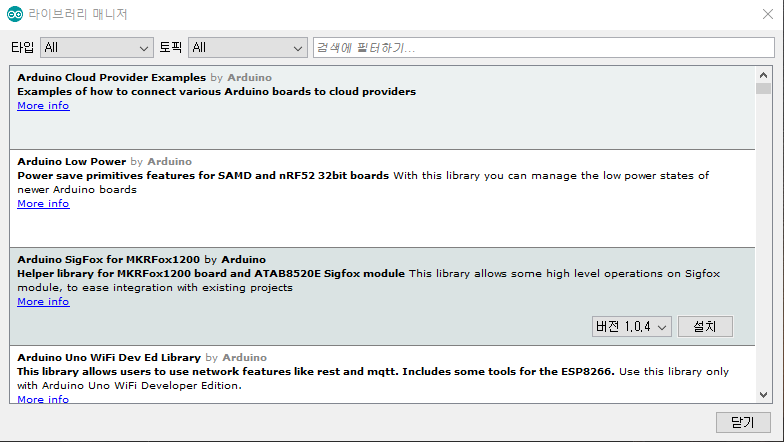784x442 pixels.
Task: Click the 닫기 close button
Action: (x=743, y=422)
